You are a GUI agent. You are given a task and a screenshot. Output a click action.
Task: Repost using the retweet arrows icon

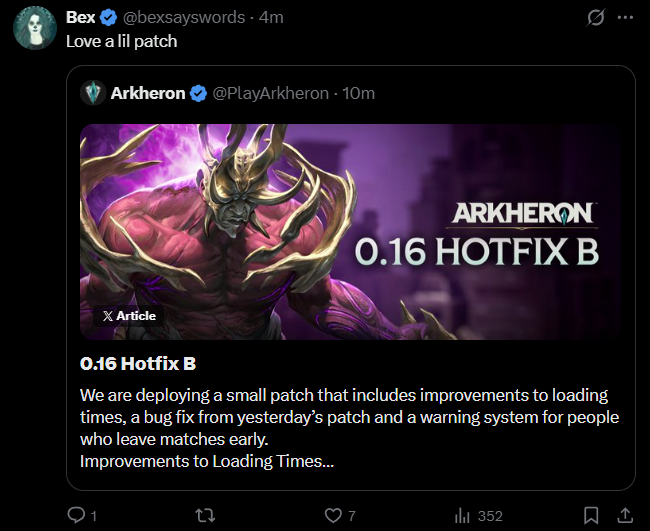click(x=205, y=515)
